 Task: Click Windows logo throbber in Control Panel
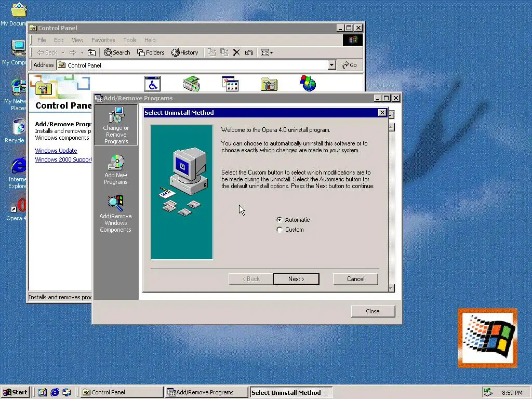(x=353, y=40)
